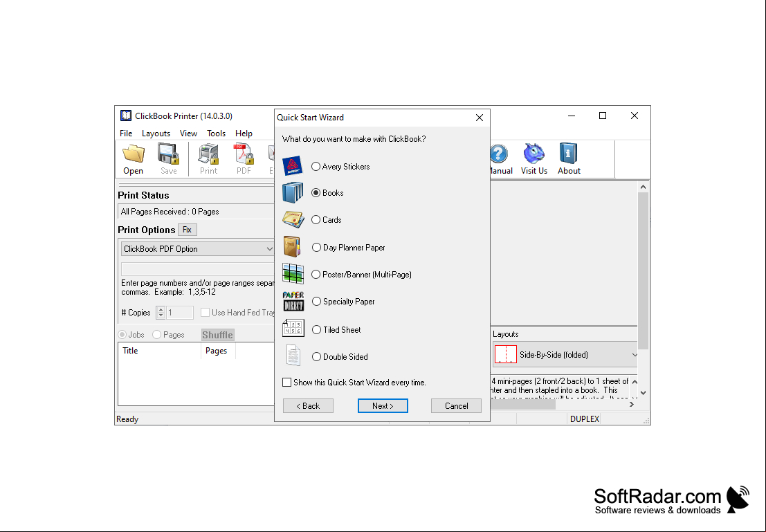Click the layout description scroll up arrow
The width and height of the screenshot is (766, 532).
(x=635, y=382)
